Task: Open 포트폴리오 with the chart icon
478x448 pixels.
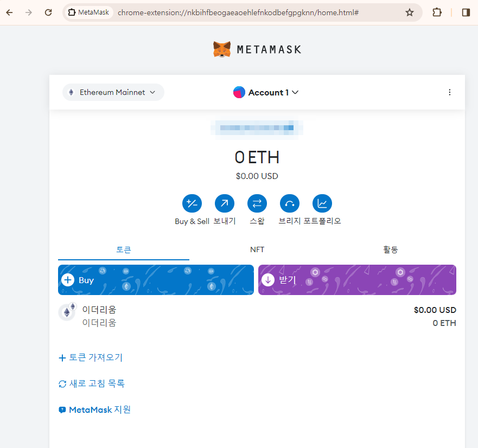Action: (x=322, y=203)
